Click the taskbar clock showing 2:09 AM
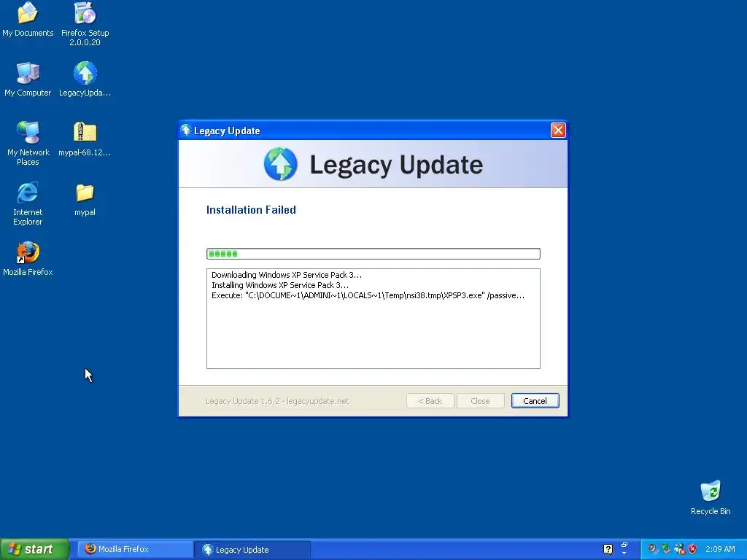The width and height of the screenshot is (747, 560). click(x=720, y=549)
